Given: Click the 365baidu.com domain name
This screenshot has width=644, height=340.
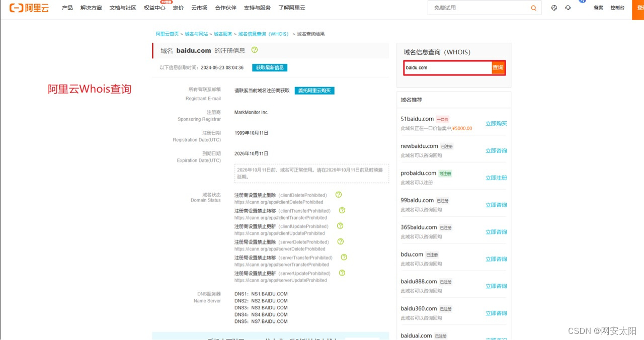Looking at the screenshot, I should coord(419,227).
